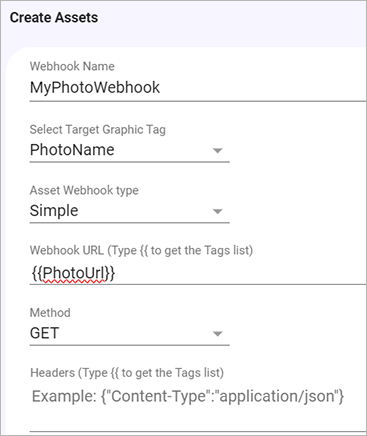Click the Headers hint label
This screenshot has height=436, width=367.
[x=127, y=373]
